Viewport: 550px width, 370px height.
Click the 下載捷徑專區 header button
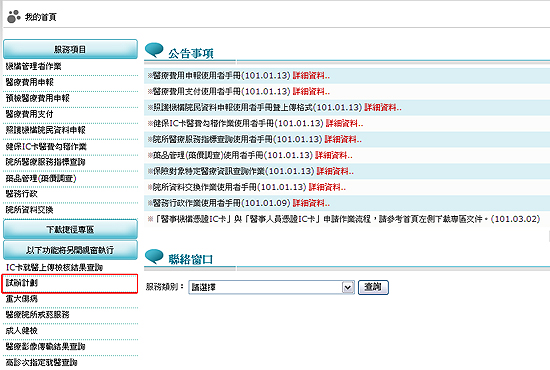pyautogui.click(x=71, y=229)
